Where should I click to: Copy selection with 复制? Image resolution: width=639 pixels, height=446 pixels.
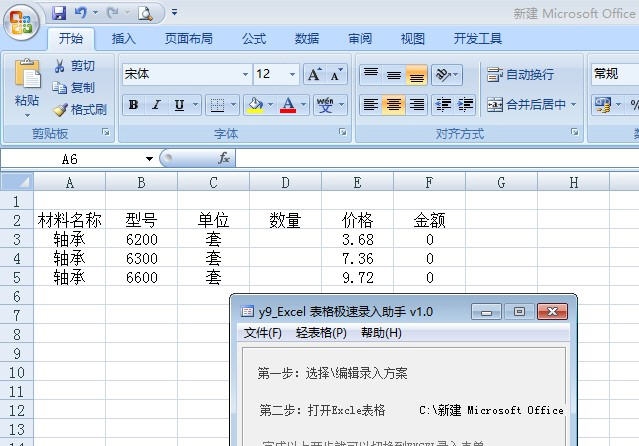pos(74,87)
